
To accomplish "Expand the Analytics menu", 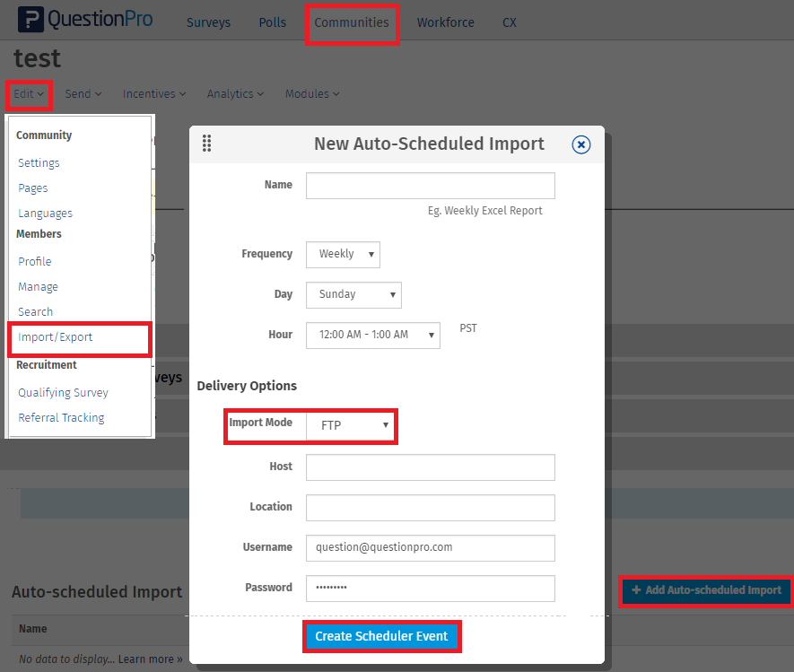I will tap(234, 93).
